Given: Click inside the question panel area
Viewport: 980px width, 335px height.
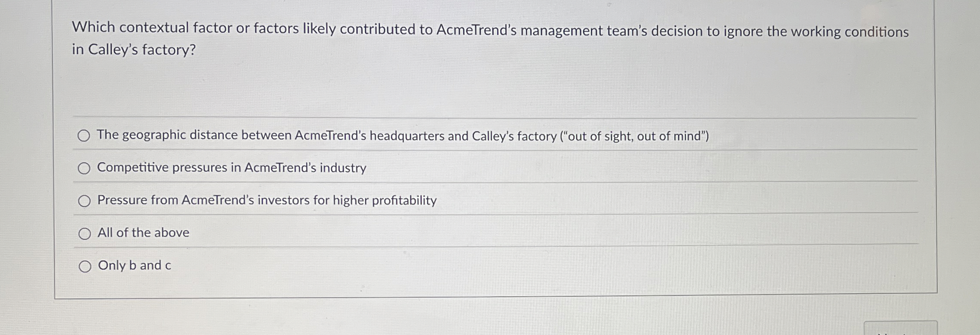Looking at the screenshot, I should [x=474, y=86].
